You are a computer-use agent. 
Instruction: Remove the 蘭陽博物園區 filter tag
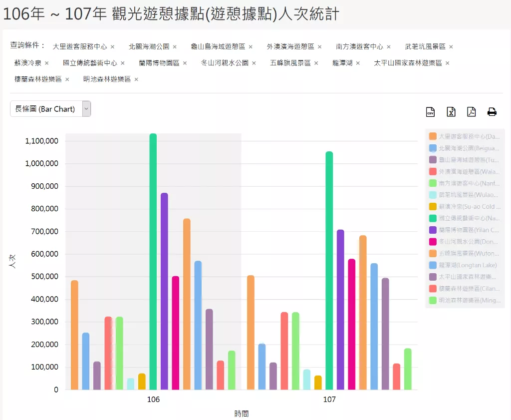185,63
